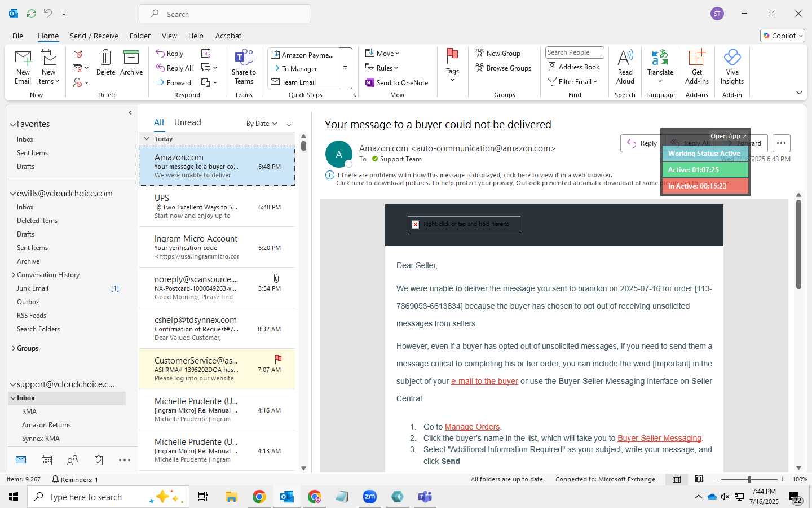Follow the Manage Orders link
The width and height of the screenshot is (812, 508).
pos(472,427)
